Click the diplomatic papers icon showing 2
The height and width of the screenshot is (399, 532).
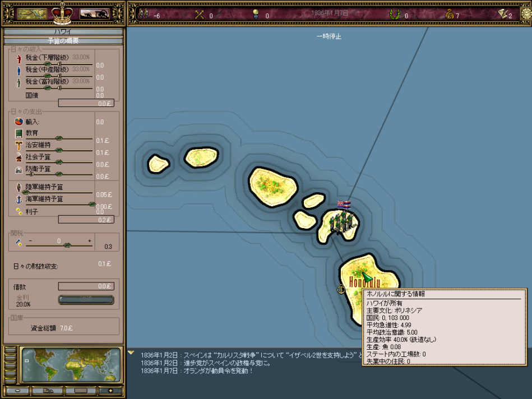502,14
